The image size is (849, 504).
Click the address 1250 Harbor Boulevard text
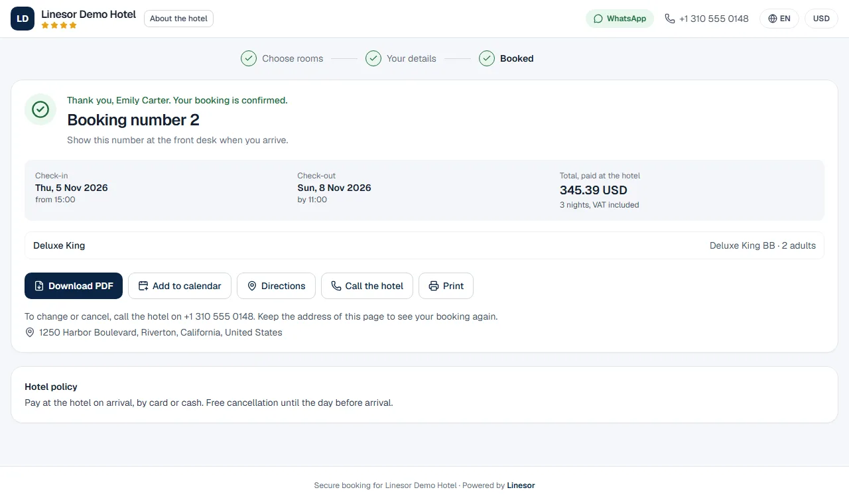[x=161, y=332]
